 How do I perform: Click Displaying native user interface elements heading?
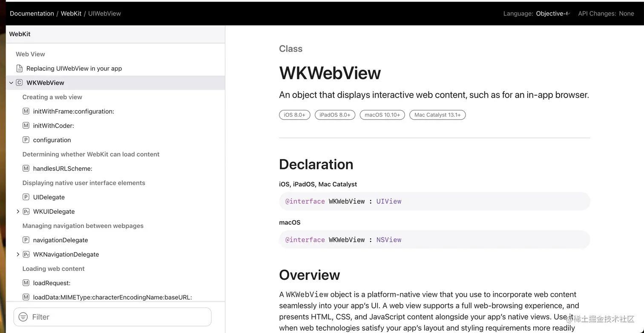click(83, 183)
